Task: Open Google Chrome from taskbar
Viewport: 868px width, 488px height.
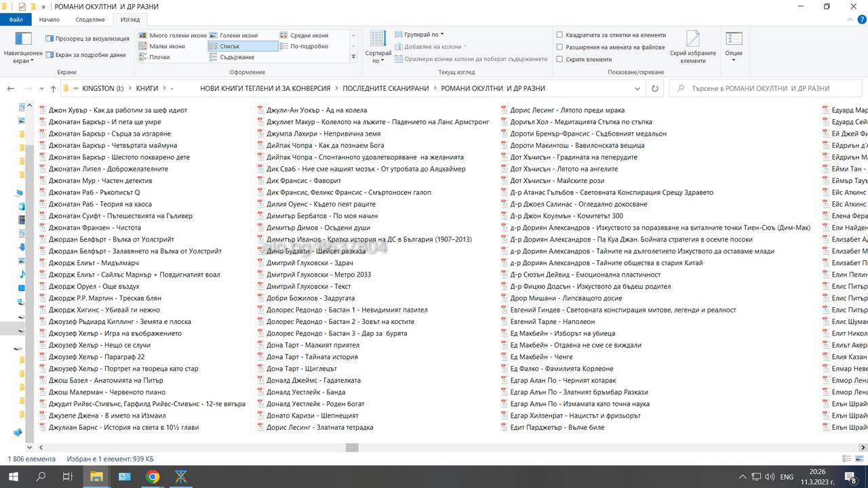Action: pos(153,476)
